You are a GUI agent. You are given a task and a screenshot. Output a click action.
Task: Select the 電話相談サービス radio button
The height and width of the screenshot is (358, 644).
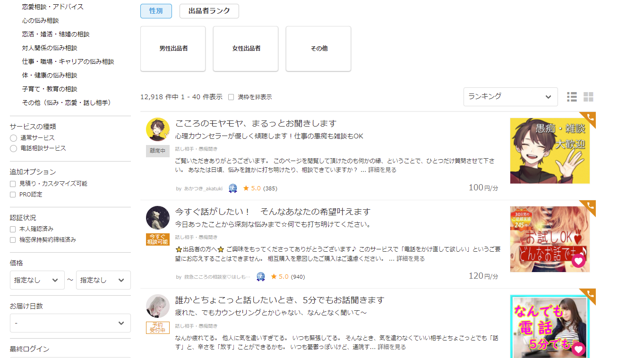click(13, 148)
